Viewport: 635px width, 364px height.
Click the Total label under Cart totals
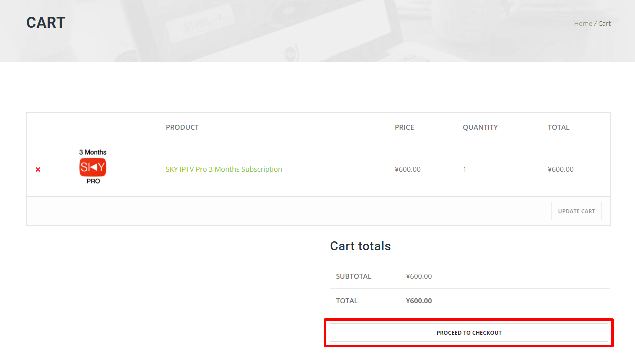pos(347,301)
